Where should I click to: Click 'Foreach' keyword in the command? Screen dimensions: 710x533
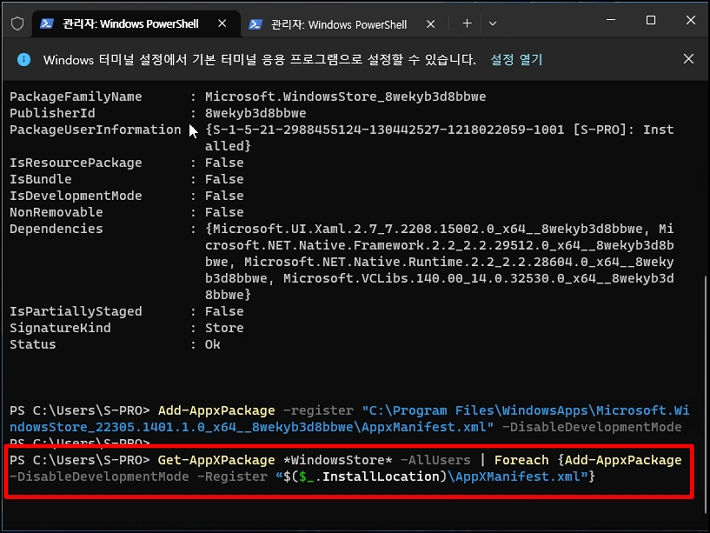(521, 460)
